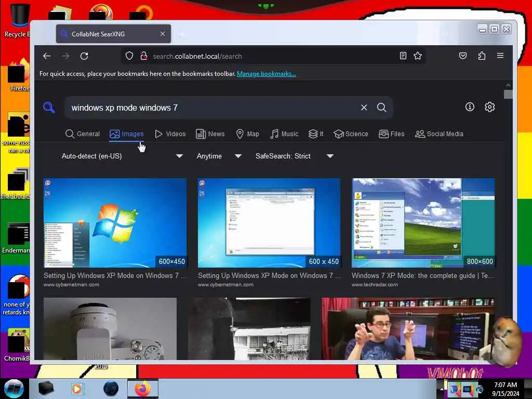Switch to the General search category
Screen dimensions: 532x399
point(83,134)
